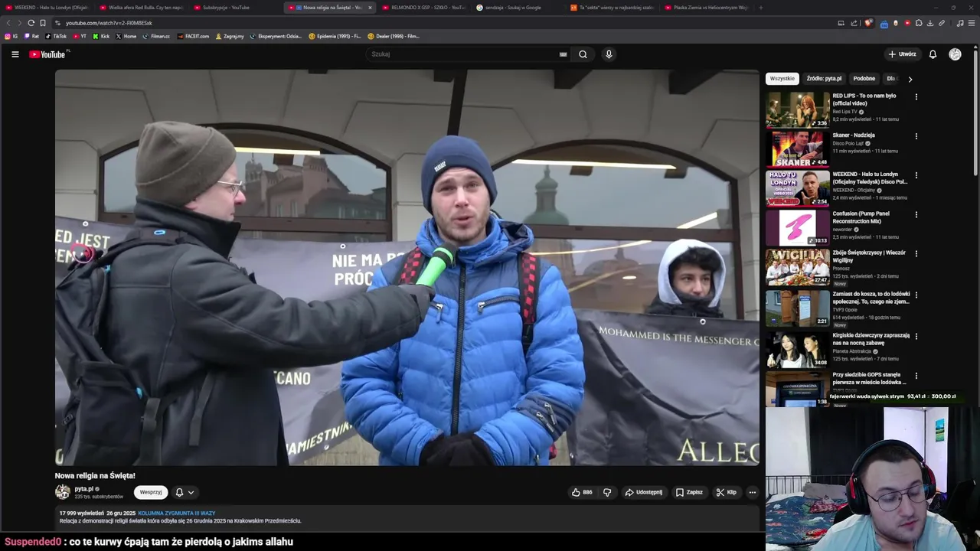Dislike the video with thumbs down
The image size is (980, 551).
pos(607,492)
